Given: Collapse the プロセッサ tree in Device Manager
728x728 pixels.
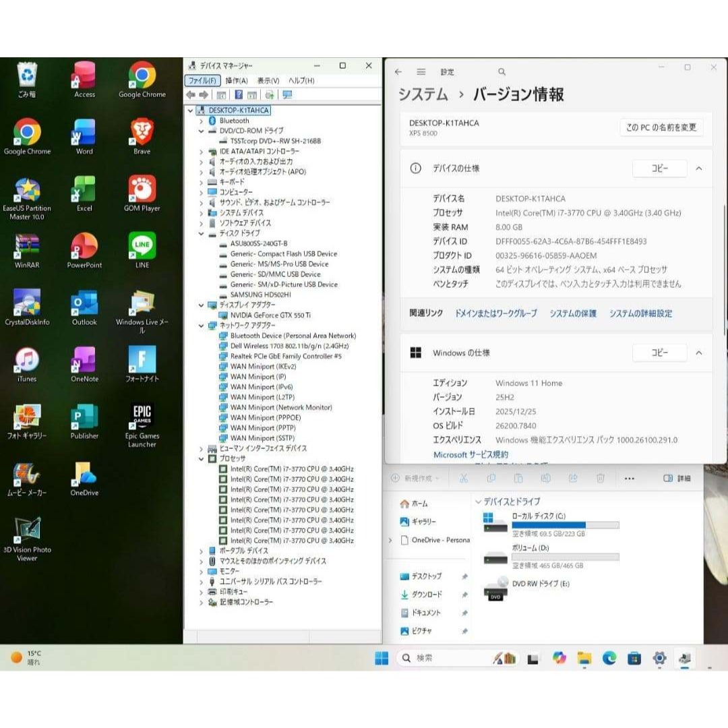Looking at the screenshot, I should pos(202,459).
